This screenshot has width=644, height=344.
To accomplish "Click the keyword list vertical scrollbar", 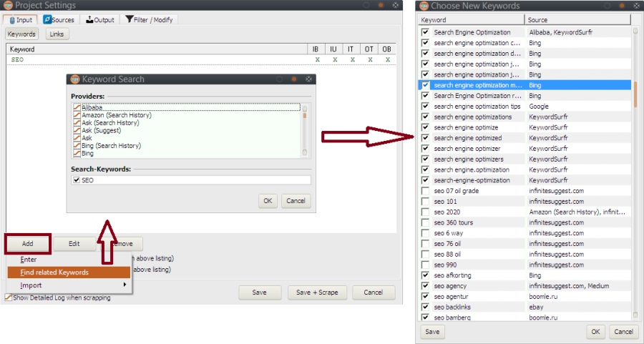I will coord(635,172).
